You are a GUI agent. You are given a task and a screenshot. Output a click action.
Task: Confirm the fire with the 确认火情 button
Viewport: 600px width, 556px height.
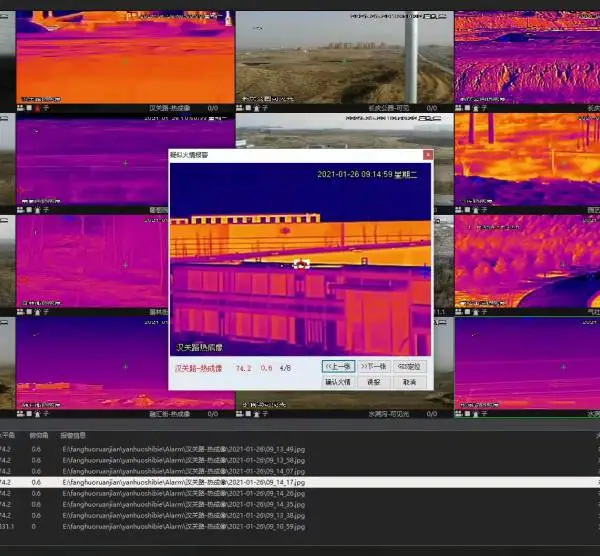(338, 382)
